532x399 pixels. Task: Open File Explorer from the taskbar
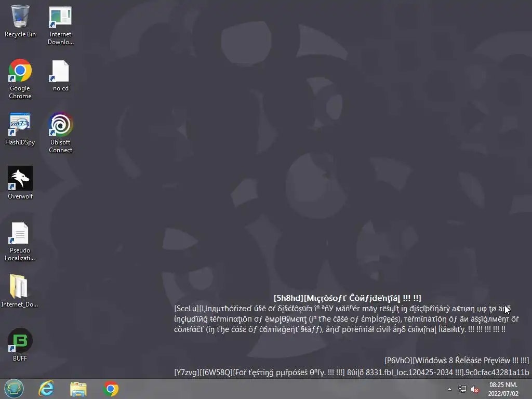(78, 389)
